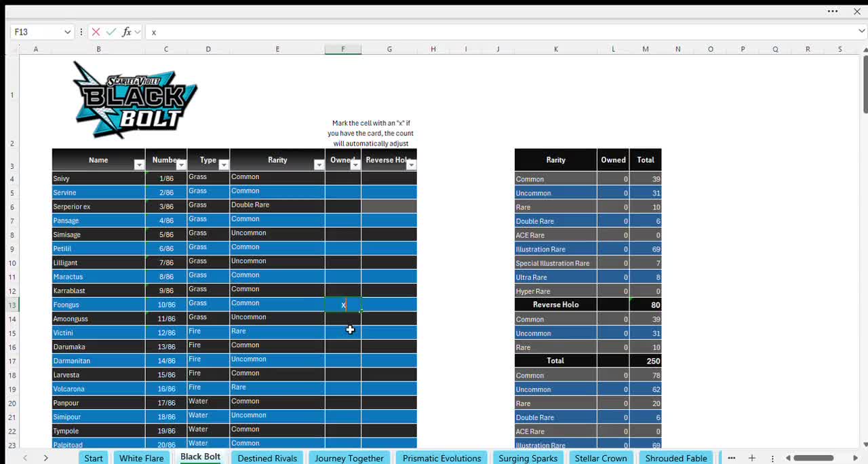Click the horizontal scrollbar at bottom right

coord(813,458)
